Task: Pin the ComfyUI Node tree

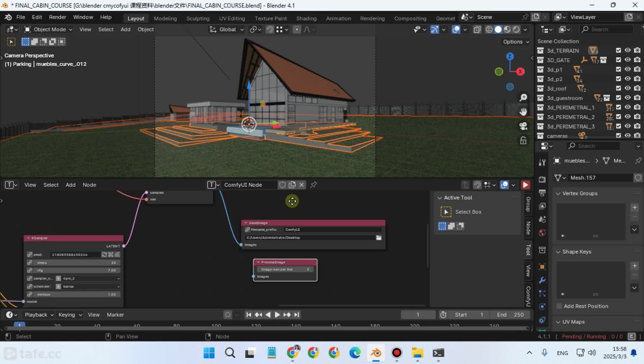Action: tap(313, 185)
